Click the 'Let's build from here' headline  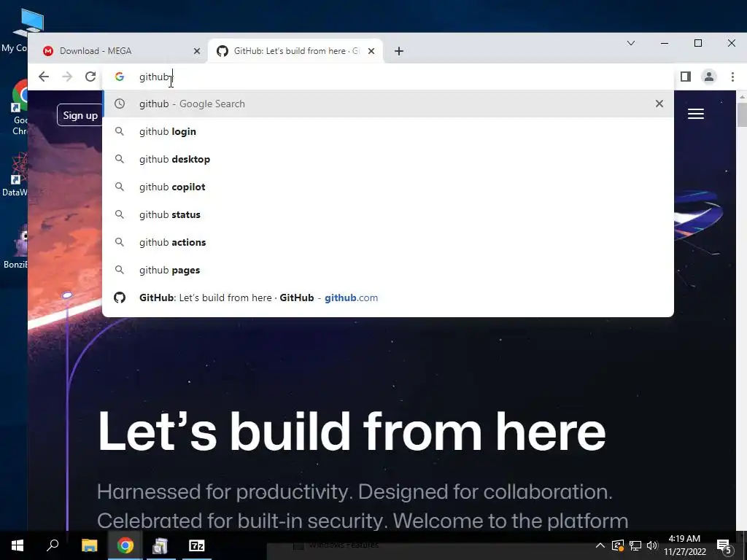352,432
